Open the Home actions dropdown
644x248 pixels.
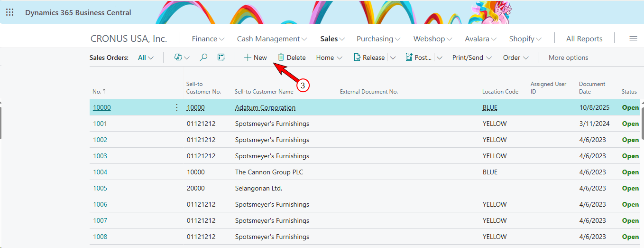tap(329, 57)
